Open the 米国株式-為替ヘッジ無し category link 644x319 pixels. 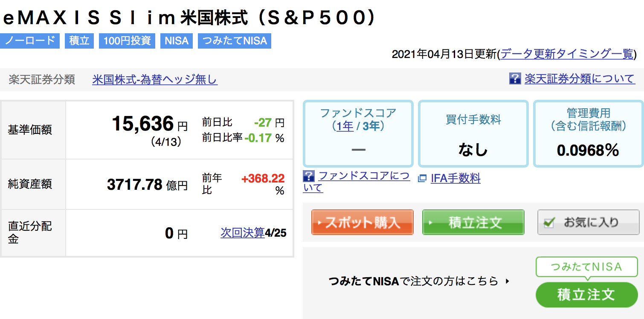point(155,79)
